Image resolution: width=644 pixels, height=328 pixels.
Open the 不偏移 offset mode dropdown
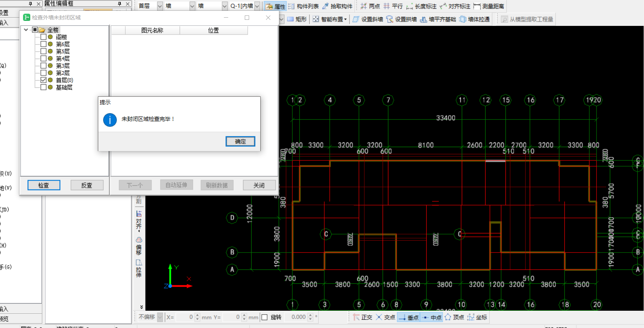pyautogui.click(x=160, y=317)
